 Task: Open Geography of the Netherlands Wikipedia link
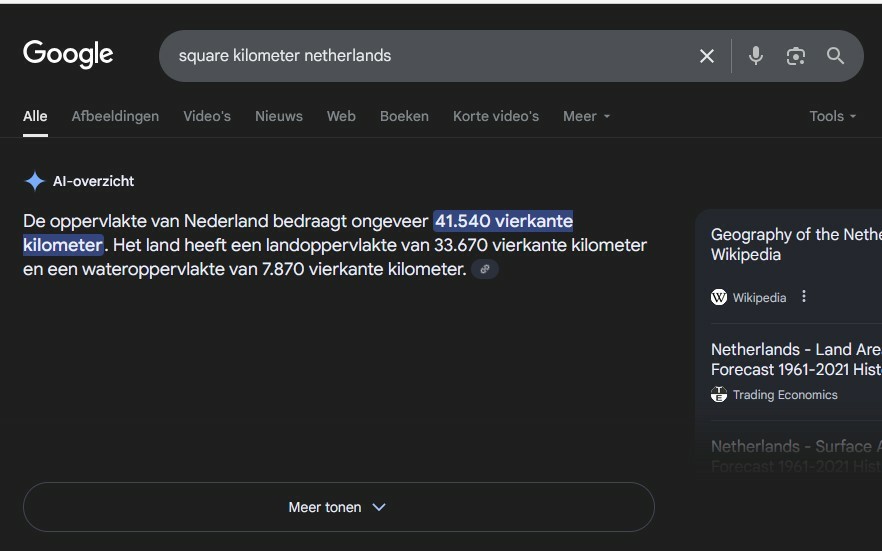(x=795, y=245)
